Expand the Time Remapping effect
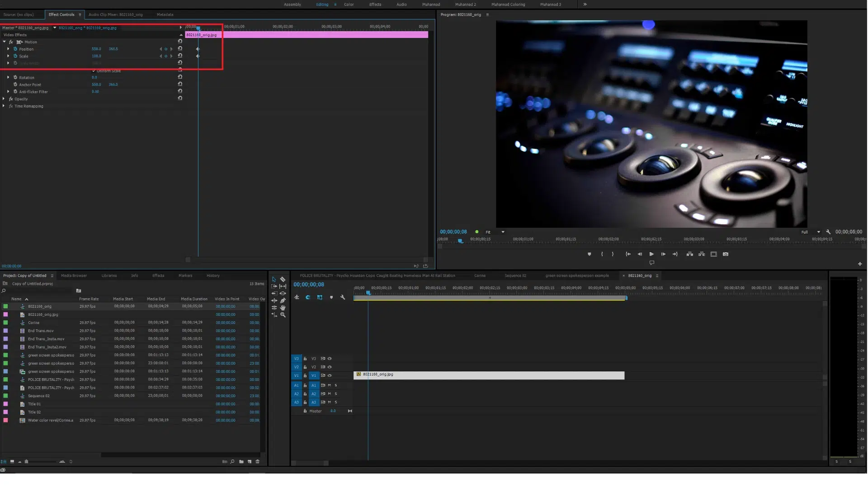Screen dimensions: 868x488 click(4, 106)
